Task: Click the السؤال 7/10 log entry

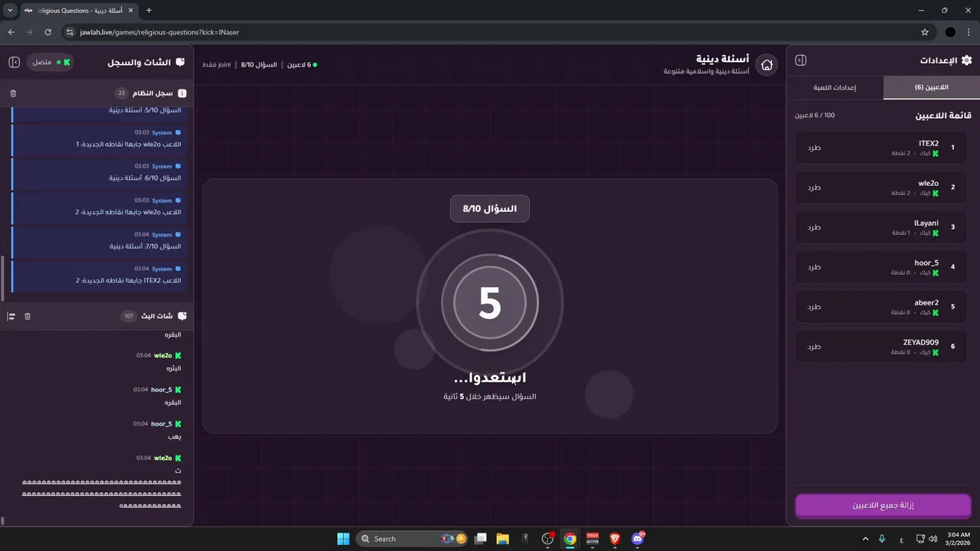Action: 97,241
